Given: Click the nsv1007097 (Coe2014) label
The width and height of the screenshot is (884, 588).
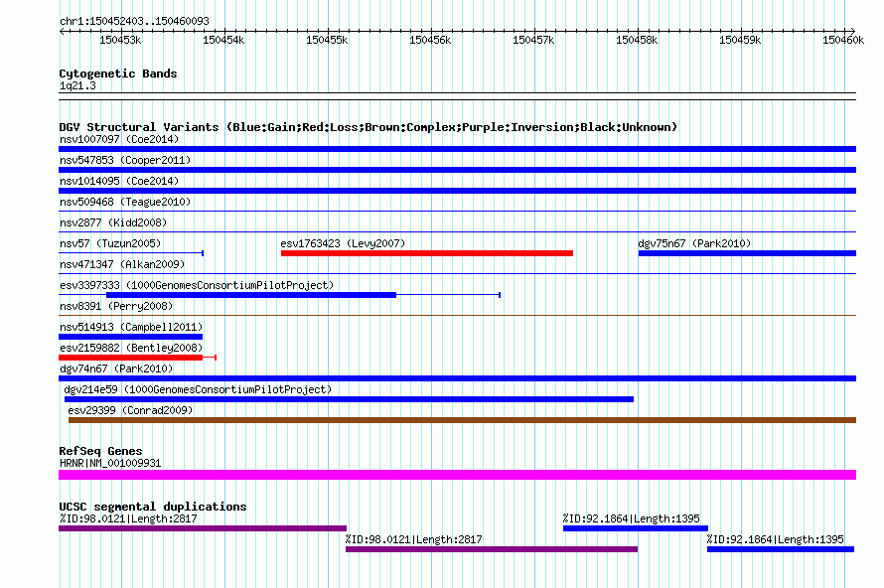Looking at the screenshot, I should pyautogui.click(x=119, y=139).
